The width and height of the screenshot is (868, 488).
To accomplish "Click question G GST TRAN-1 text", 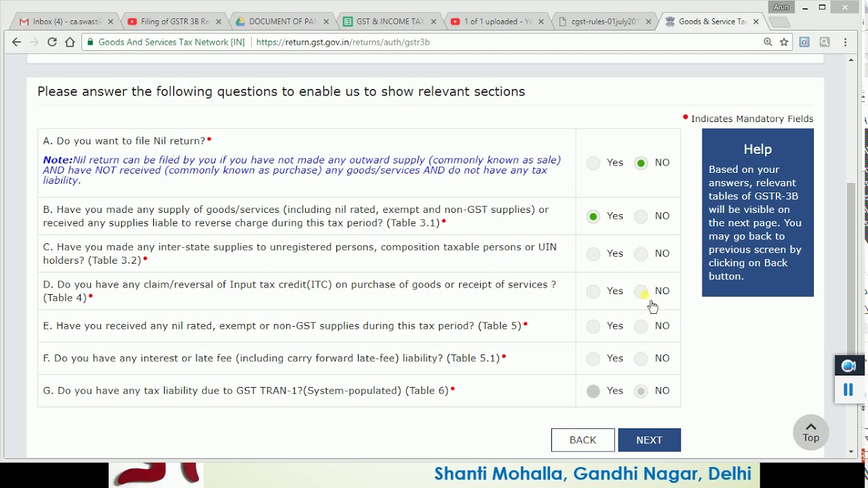I will pyautogui.click(x=245, y=390).
